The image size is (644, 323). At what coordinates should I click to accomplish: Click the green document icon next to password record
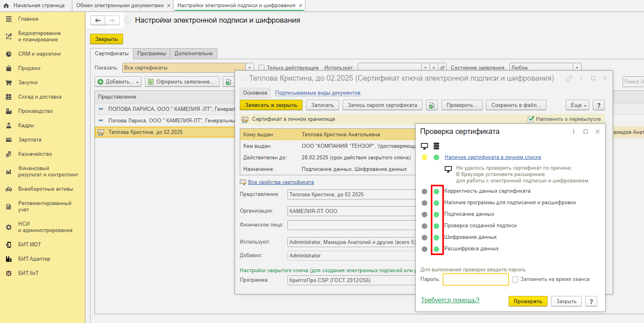point(432,105)
